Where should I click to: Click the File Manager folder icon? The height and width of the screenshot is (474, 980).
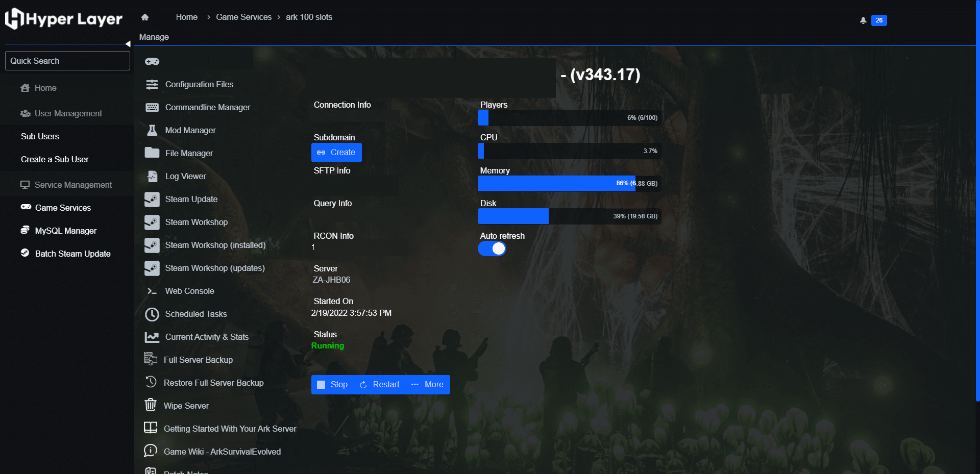(x=152, y=153)
